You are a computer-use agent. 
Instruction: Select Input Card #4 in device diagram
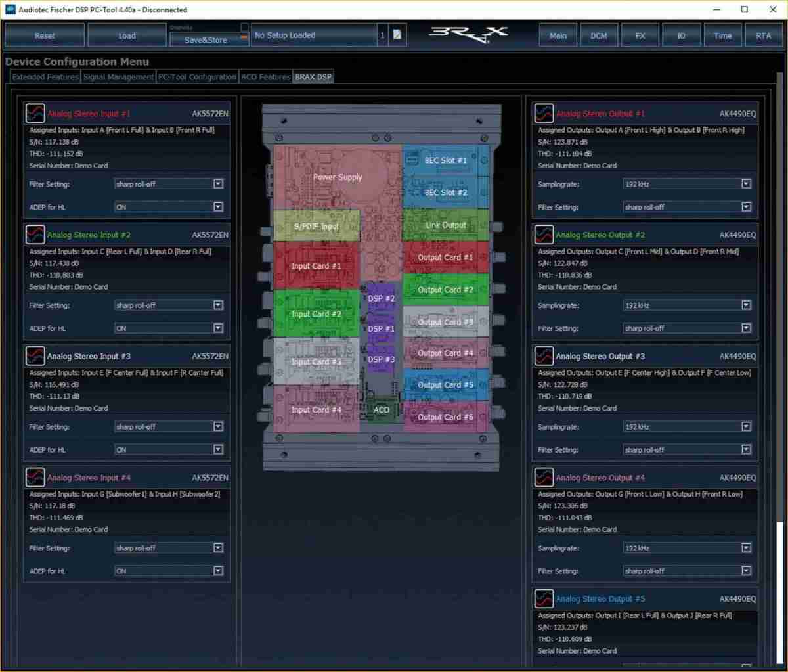pos(317,409)
